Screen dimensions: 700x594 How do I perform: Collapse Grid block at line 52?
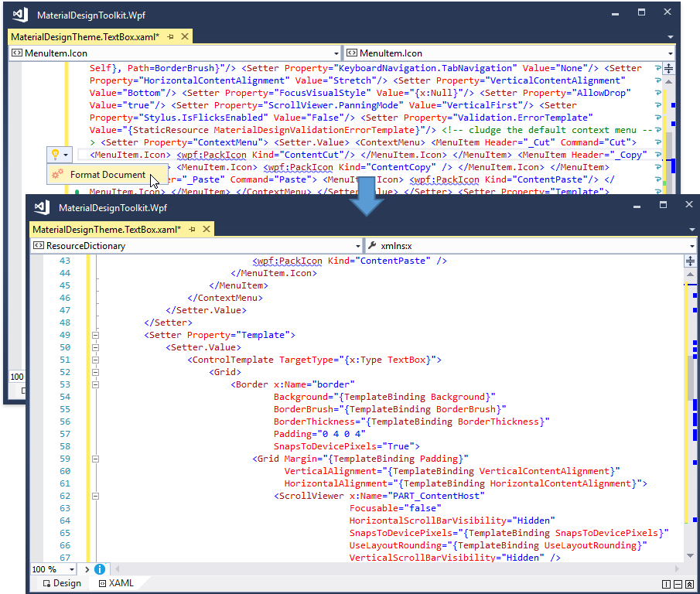click(96, 372)
